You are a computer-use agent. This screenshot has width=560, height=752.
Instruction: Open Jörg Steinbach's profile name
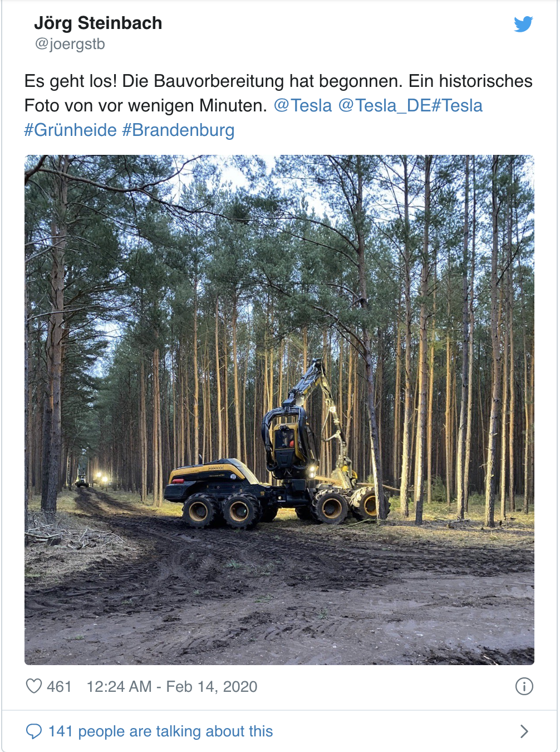tap(98, 23)
